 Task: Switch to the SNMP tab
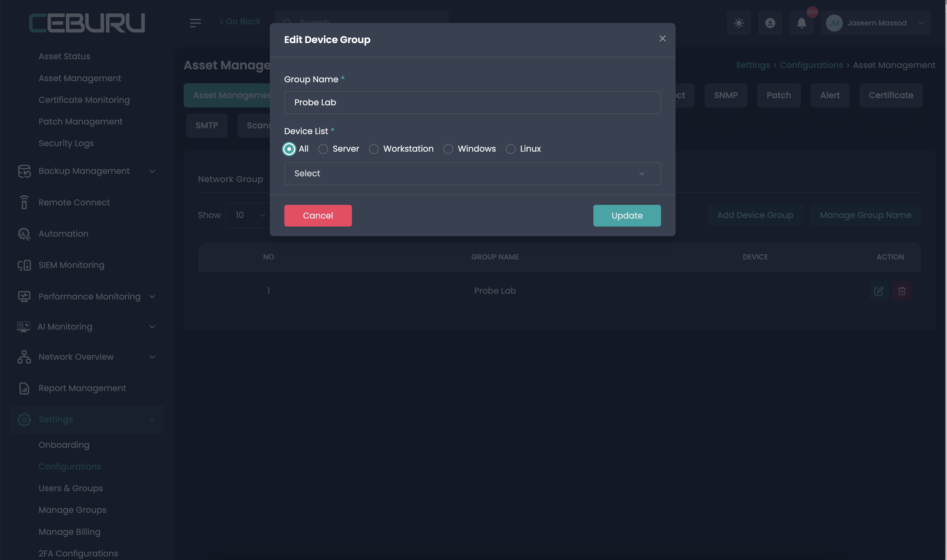pos(725,95)
